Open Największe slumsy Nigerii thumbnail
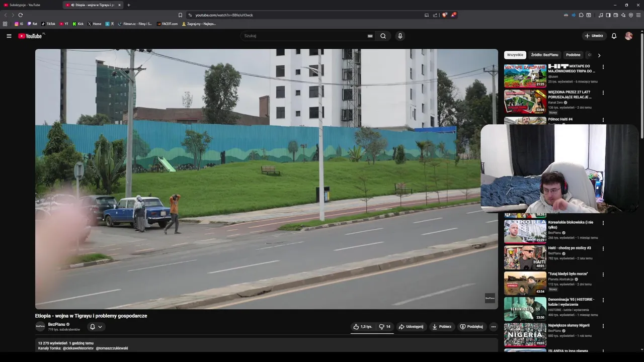Image resolution: width=644 pixels, height=362 pixels. click(x=525, y=335)
